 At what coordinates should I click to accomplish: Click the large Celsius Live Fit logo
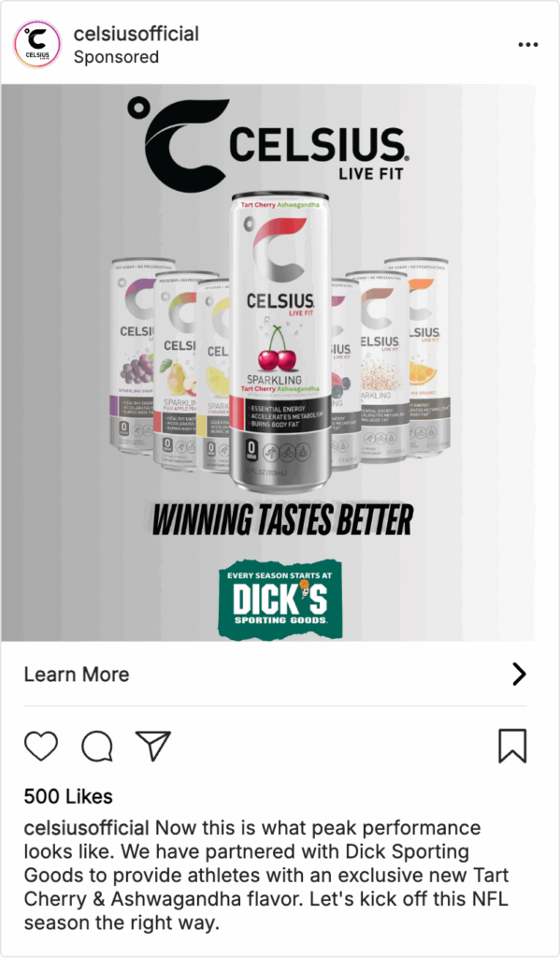coord(267,142)
